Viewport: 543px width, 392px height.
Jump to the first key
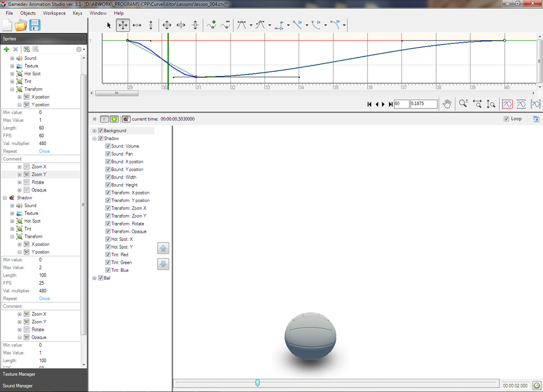pos(370,104)
